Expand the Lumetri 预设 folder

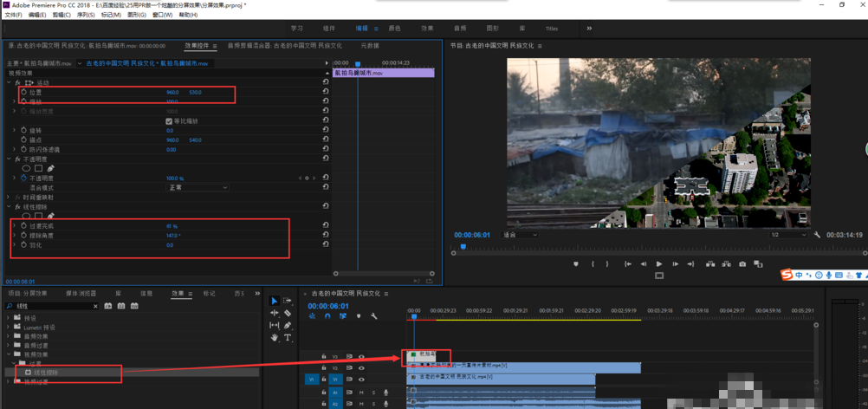pyautogui.click(x=10, y=326)
